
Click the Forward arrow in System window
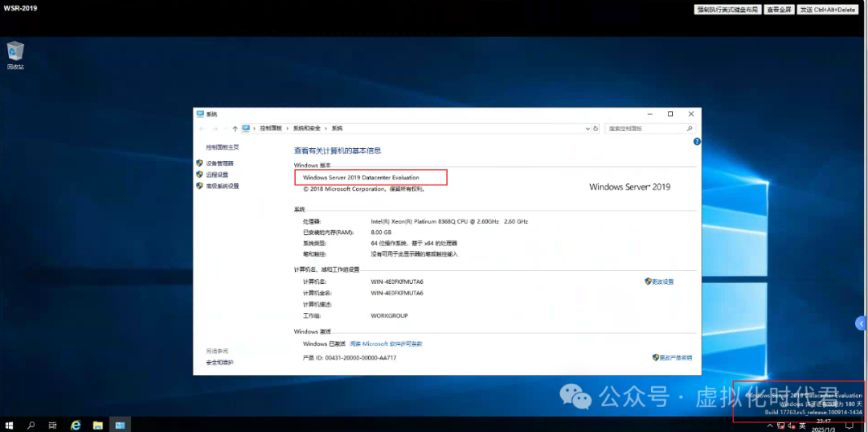pyautogui.click(x=215, y=129)
